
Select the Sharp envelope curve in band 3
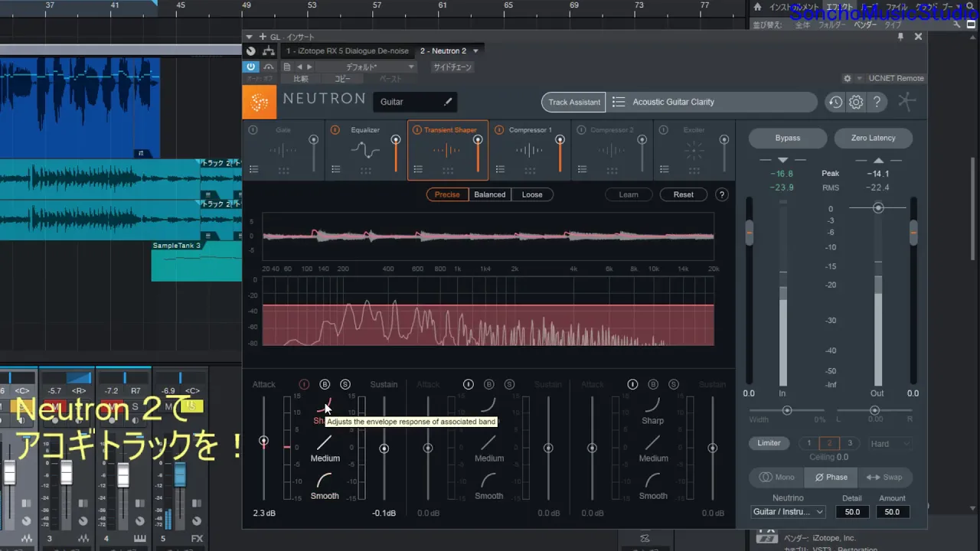(x=652, y=412)
